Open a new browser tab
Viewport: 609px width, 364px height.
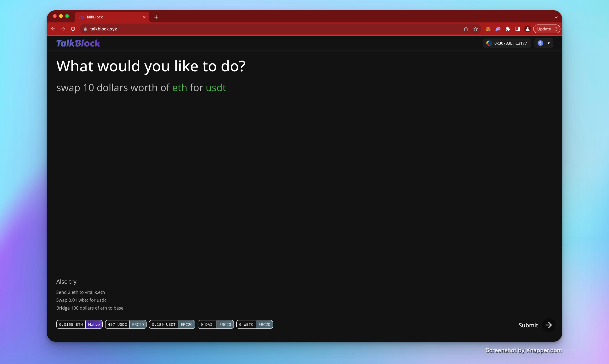point(156,17)
